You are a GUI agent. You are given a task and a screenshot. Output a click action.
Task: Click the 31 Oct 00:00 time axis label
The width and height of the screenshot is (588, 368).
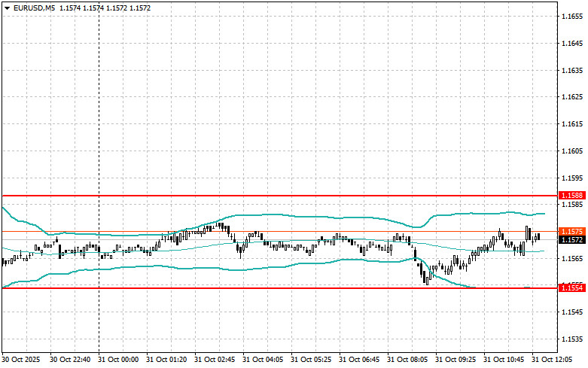tap(118, 360)
